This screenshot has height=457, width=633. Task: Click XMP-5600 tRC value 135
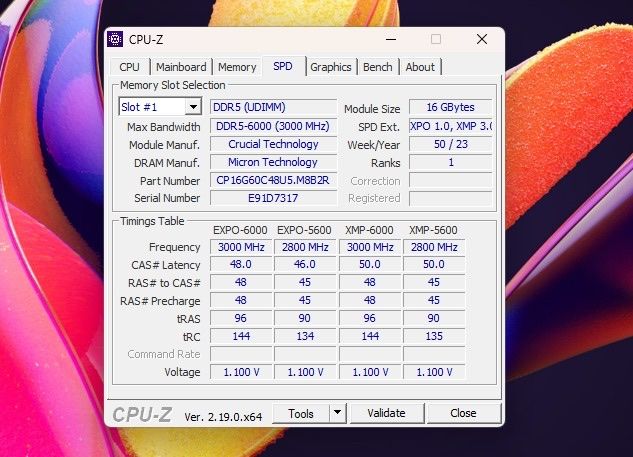(434, 336)
